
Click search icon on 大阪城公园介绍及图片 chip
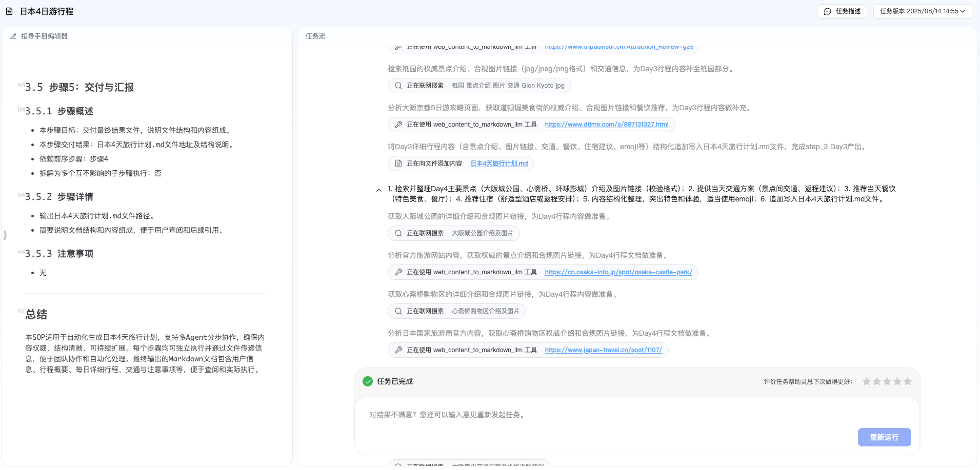(x=398, y=233)
